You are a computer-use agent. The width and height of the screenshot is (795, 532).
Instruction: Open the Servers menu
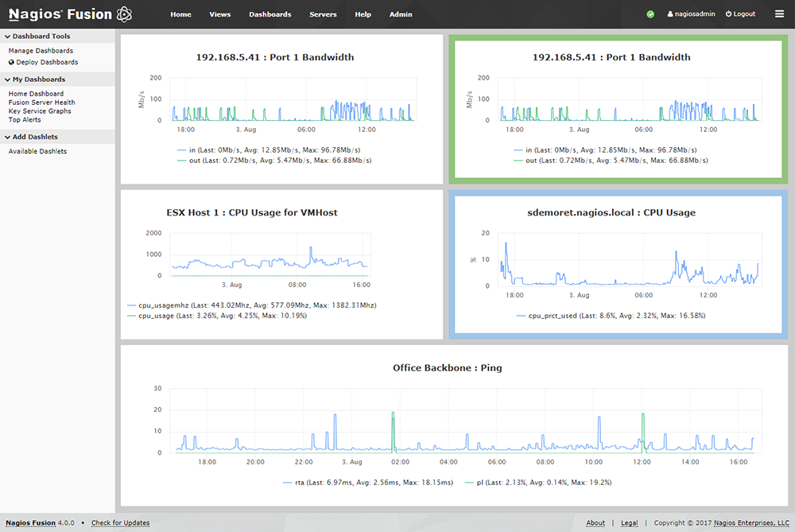[323, 14]
